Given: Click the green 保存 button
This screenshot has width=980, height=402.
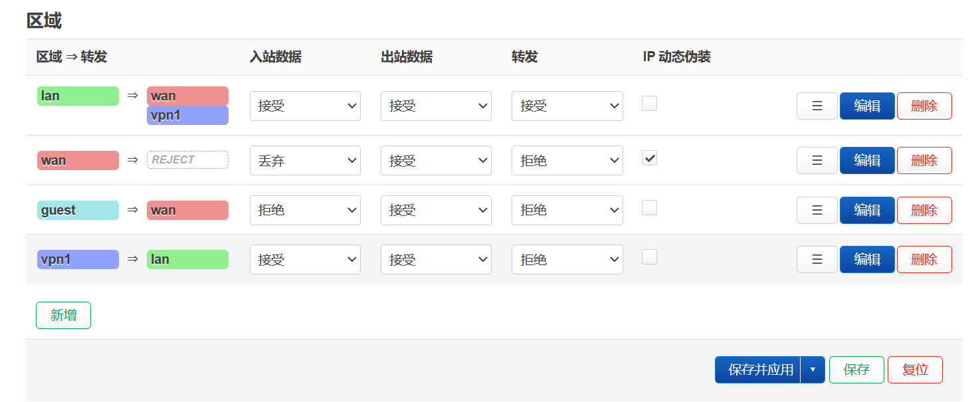Looking at the screenshot, I should tap(856, 370).
